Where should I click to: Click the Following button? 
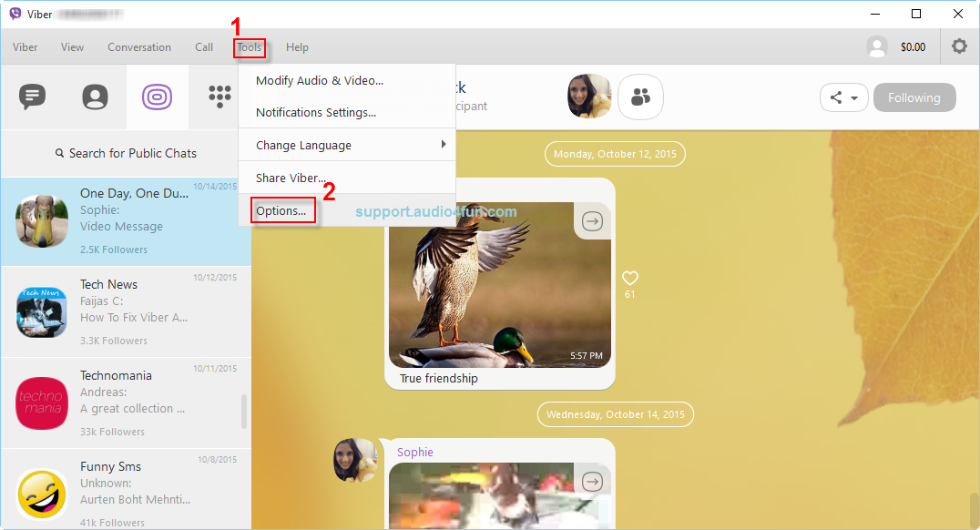914,97
